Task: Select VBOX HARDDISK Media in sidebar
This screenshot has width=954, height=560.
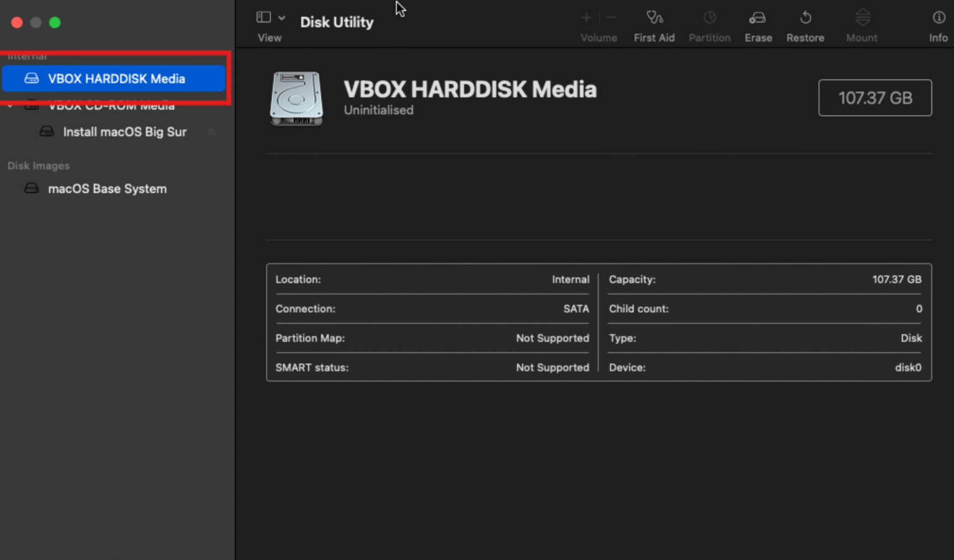Action: click(116, 79)
